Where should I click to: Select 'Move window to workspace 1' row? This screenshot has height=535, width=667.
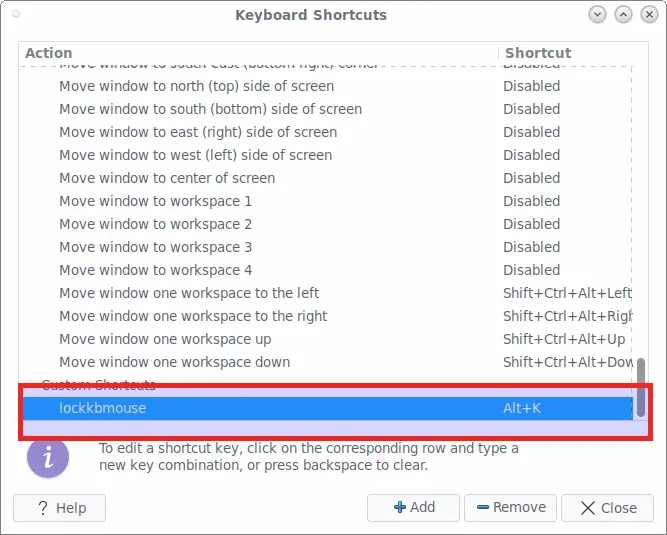tap(156, 201)
